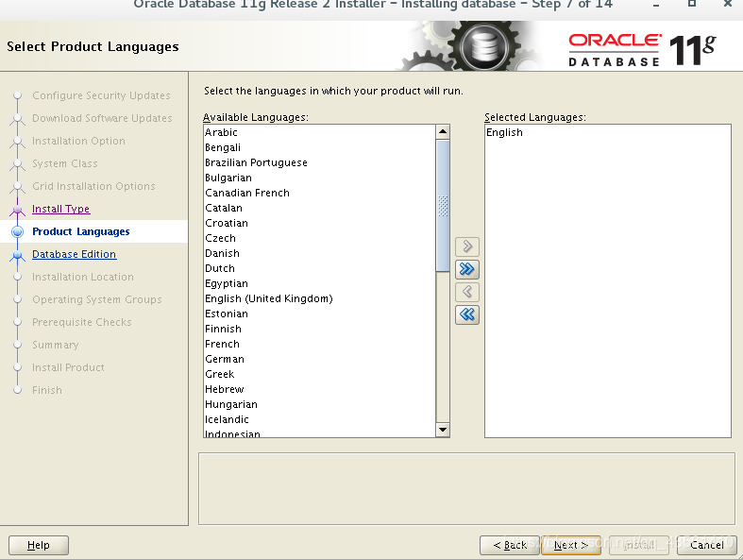Select Estonian in Available Languages

(x=319, y=314)
